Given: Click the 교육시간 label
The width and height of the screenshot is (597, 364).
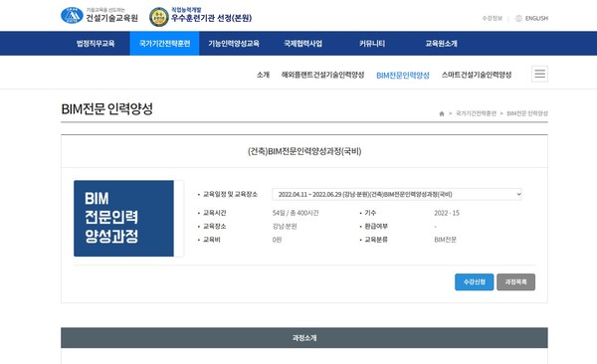Looking at the screenshot, I should 214,213.
